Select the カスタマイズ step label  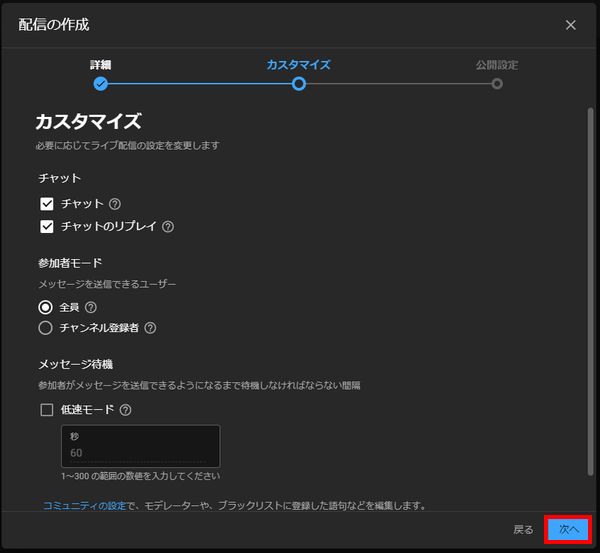(299, 65)
